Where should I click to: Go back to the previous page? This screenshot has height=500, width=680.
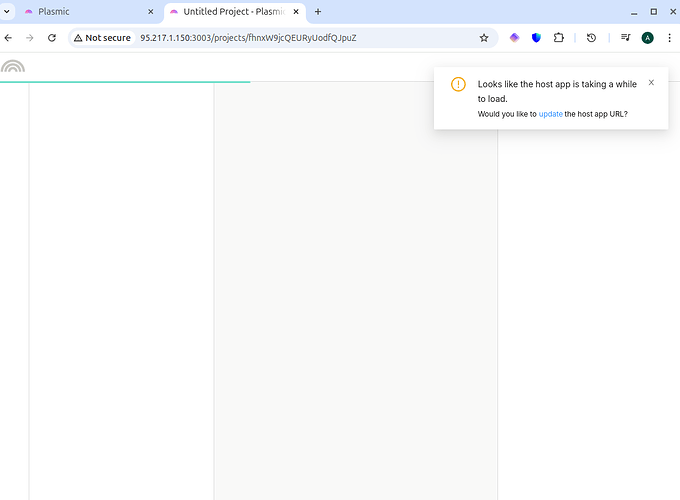[x=8, y=38]
